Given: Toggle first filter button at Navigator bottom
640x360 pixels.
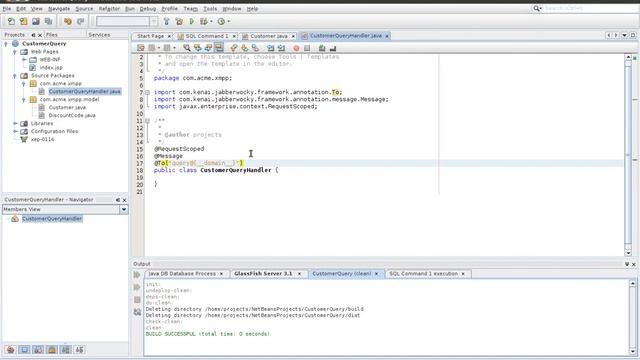Looking at the screenshot, I should (x=11, y=350).
